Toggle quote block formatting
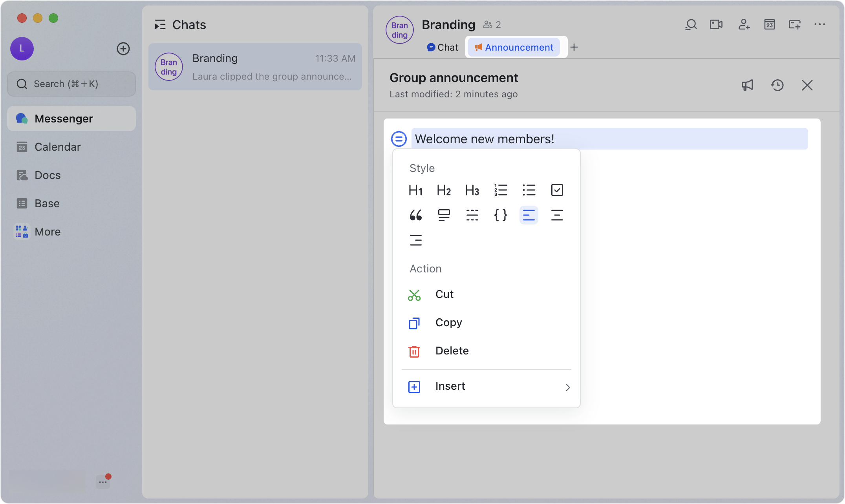The height and width of the screenshot is (504, 845). point(415,215)
